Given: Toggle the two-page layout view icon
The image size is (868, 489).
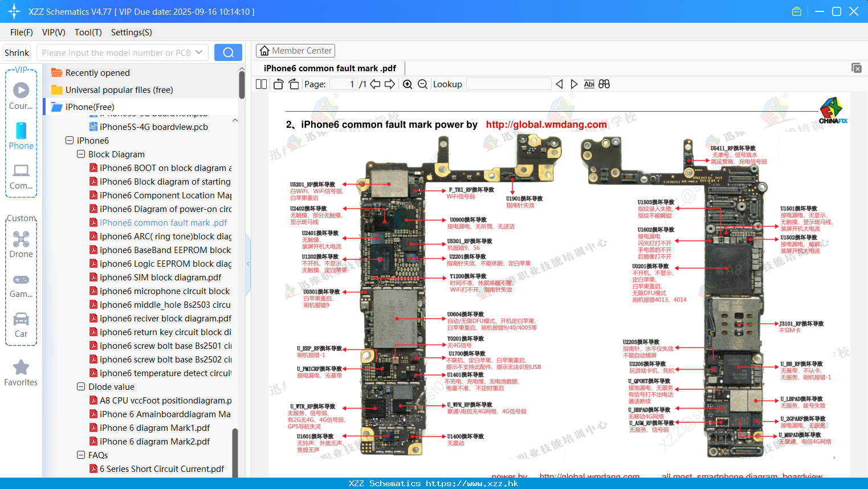Looking at the screenshot, I should click(x=261, y=84).
